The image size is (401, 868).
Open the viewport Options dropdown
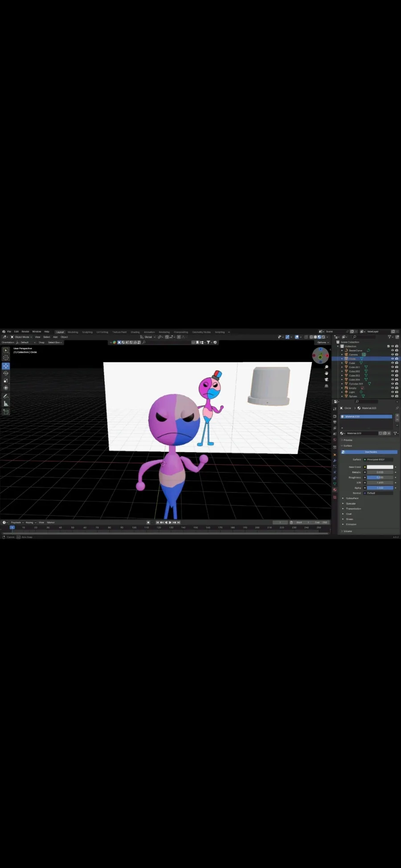point(323,342)
